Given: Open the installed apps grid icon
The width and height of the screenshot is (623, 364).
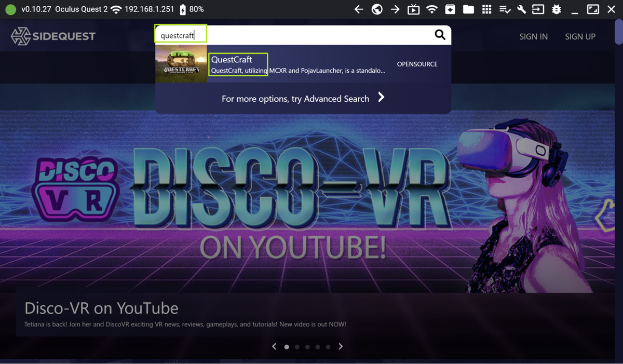Looking at the screenshot, I should [486, 9].
